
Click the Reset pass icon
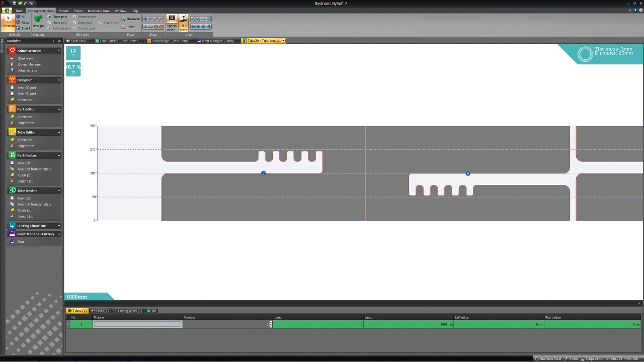click(128, 27)
